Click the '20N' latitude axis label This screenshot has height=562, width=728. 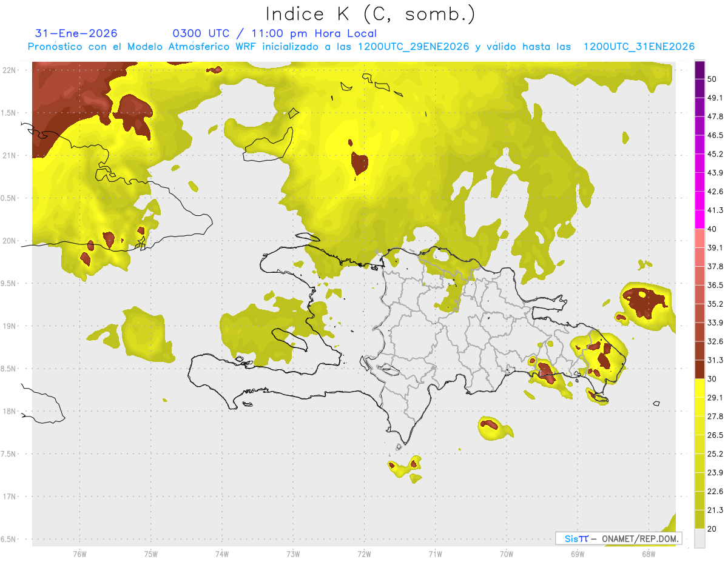coord(9,241)
